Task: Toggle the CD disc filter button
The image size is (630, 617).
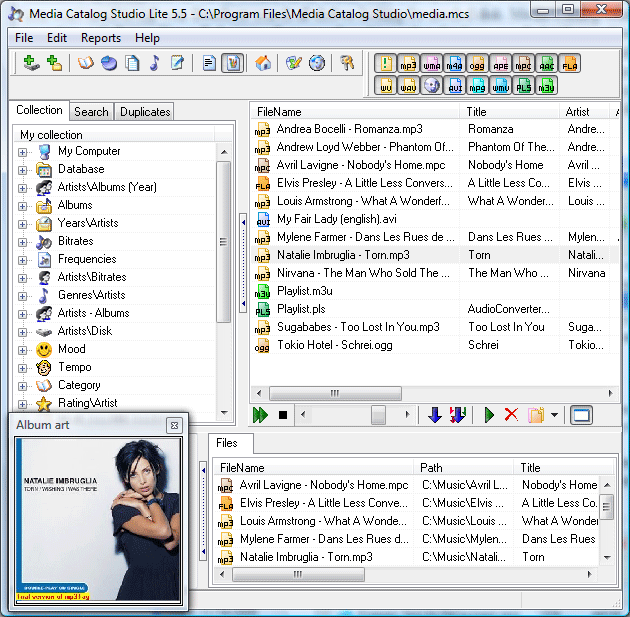Action: pyautogui.click(x=432, y=86)
